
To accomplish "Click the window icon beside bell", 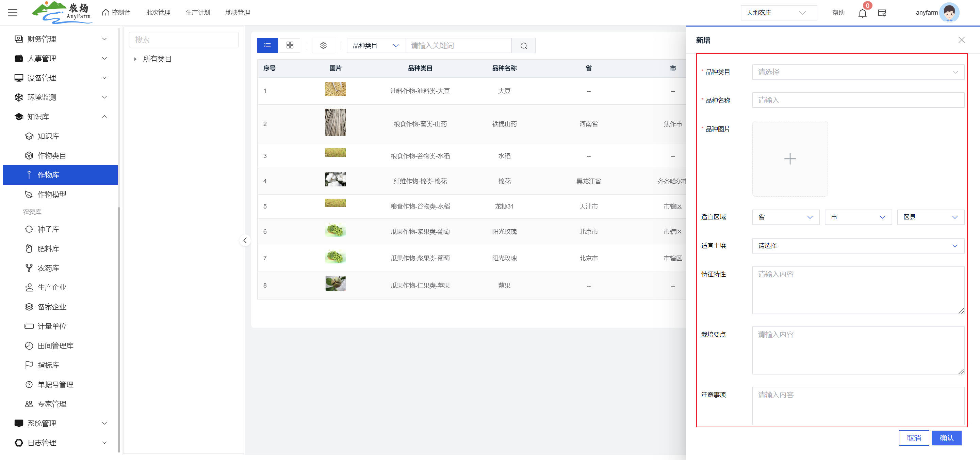I will click(881, 13).
